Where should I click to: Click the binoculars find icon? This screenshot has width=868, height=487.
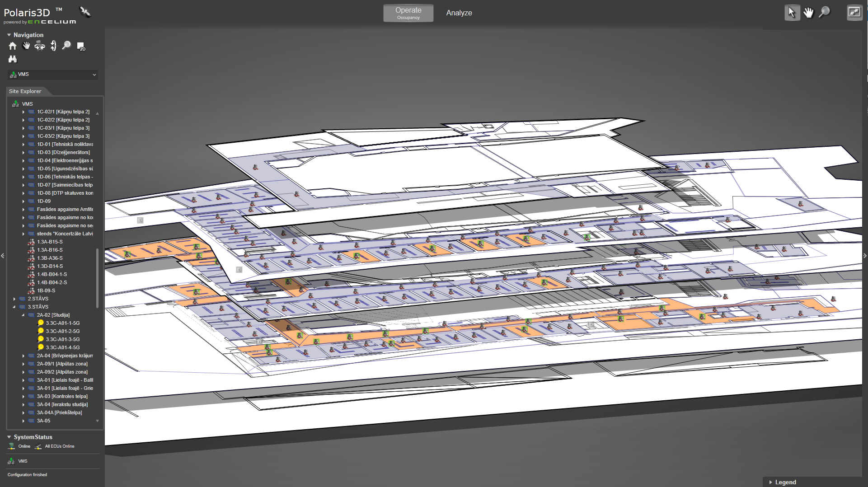click(x=13, y=59)
